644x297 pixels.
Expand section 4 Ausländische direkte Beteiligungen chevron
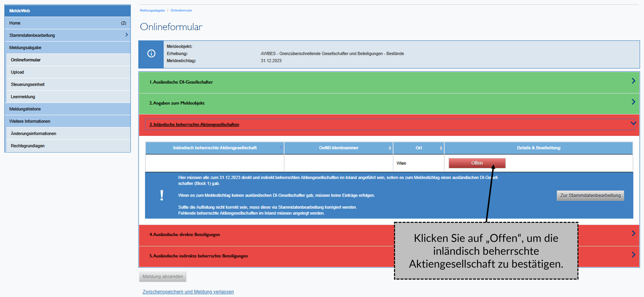[x=633, y=233]
